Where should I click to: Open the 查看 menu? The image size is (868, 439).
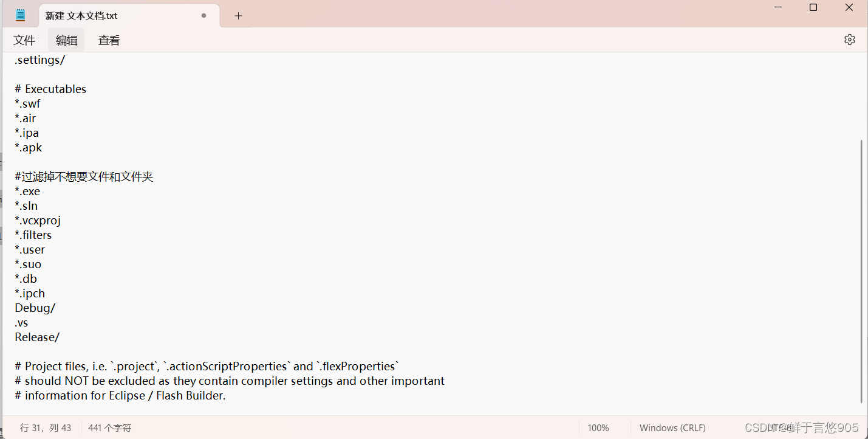click(109, 40)
